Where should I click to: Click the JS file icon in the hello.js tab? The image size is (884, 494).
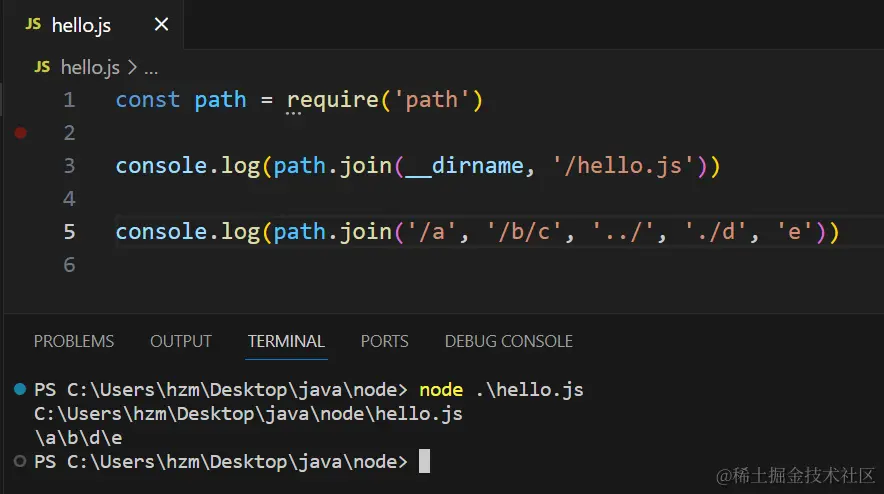(33, 24)
